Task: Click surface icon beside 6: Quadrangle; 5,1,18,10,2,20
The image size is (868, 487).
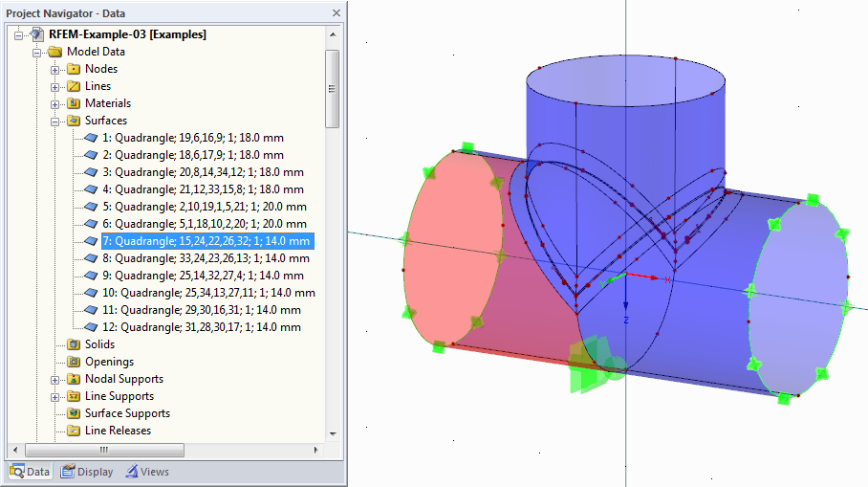Action: 92,223
